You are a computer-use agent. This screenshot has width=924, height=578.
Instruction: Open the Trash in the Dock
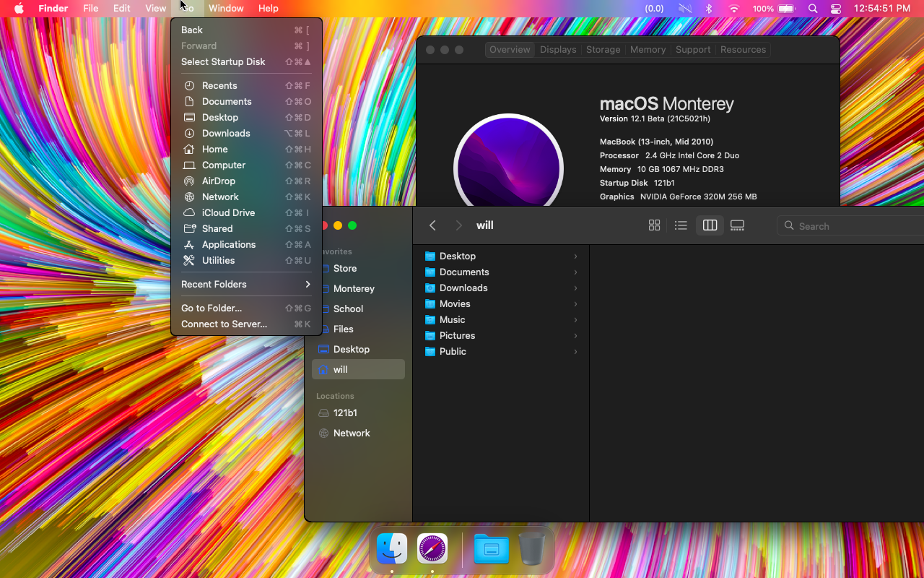(532, 549)
